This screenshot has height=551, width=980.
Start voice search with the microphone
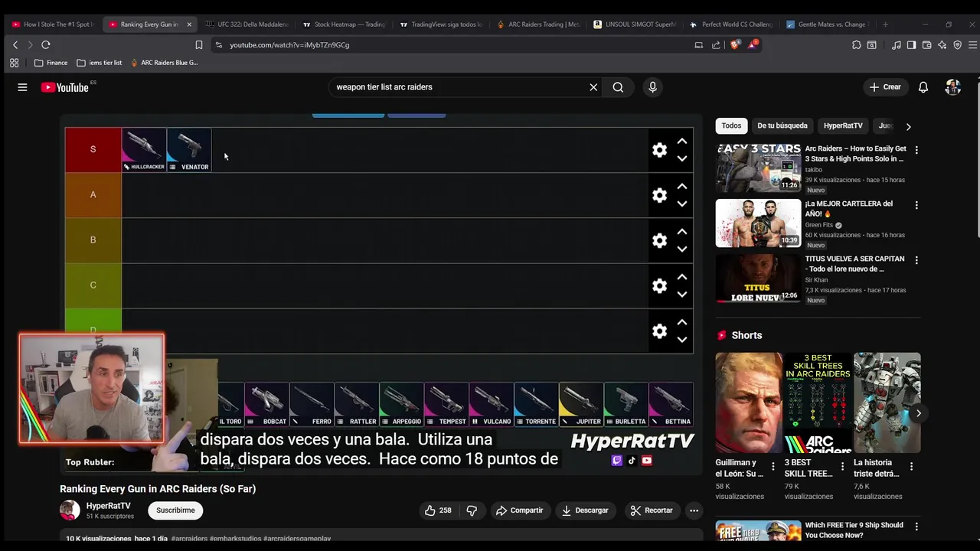click(652, 87)
